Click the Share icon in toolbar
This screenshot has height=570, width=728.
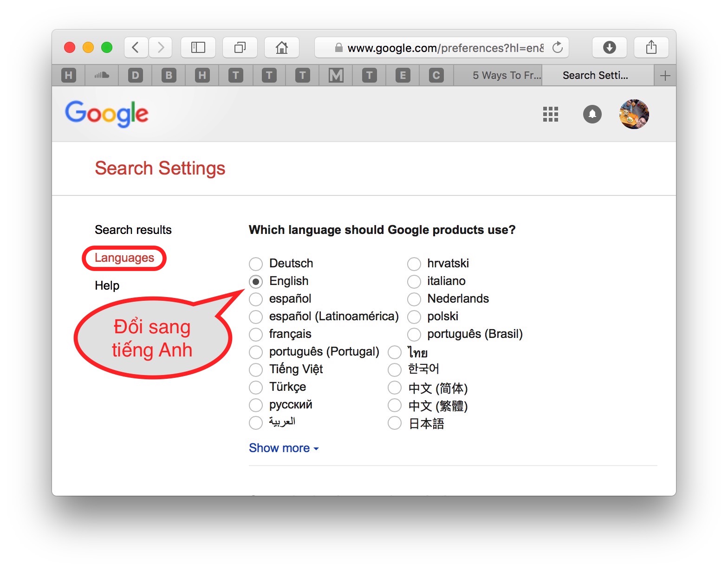tap(651, 47)
